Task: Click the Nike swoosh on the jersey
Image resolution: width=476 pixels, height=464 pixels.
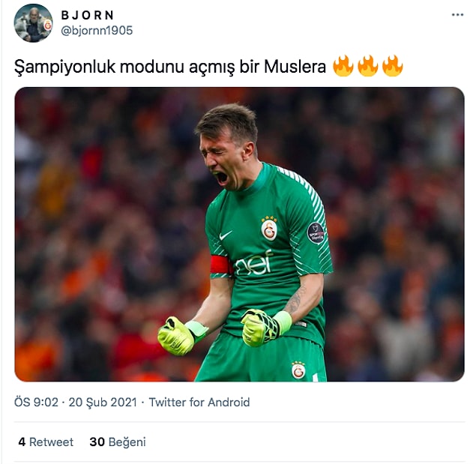Action: click(x=225, y=235)
